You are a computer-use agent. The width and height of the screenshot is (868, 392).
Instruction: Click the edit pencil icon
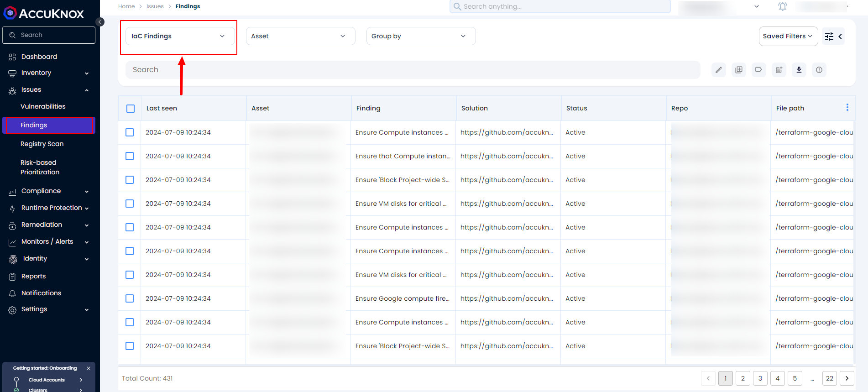click(719, 70)
